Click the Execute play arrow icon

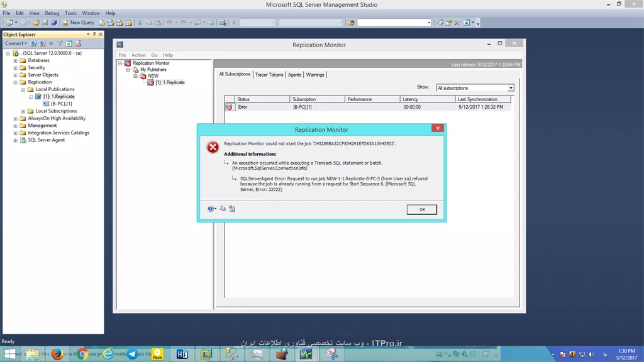coord(234,23)
